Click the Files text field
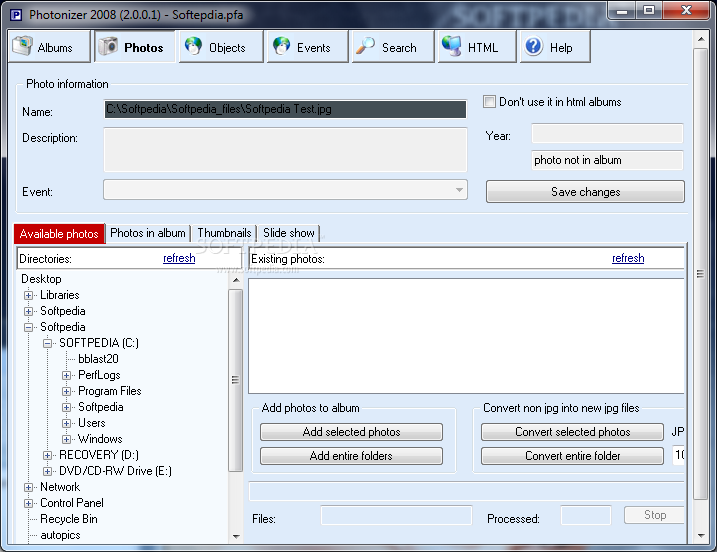717x552 pixels. [x=396, y=515]
